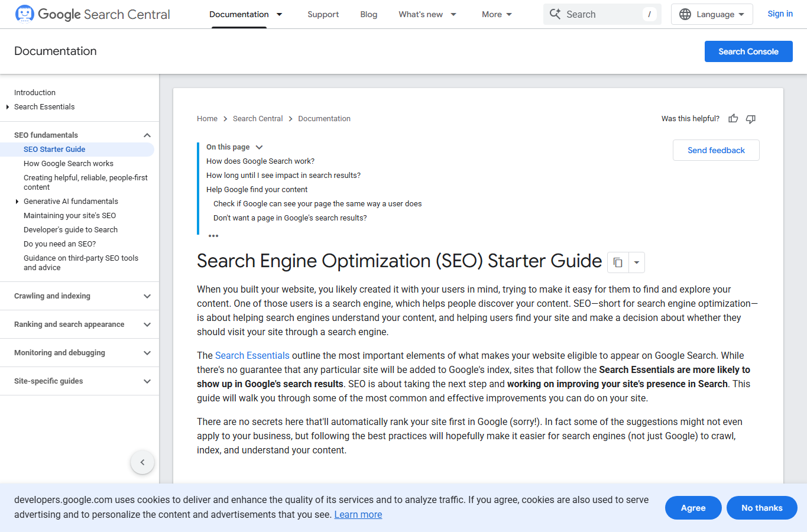807x532 pixels.
Task: Select the Documentation tab
Action: 239,14
